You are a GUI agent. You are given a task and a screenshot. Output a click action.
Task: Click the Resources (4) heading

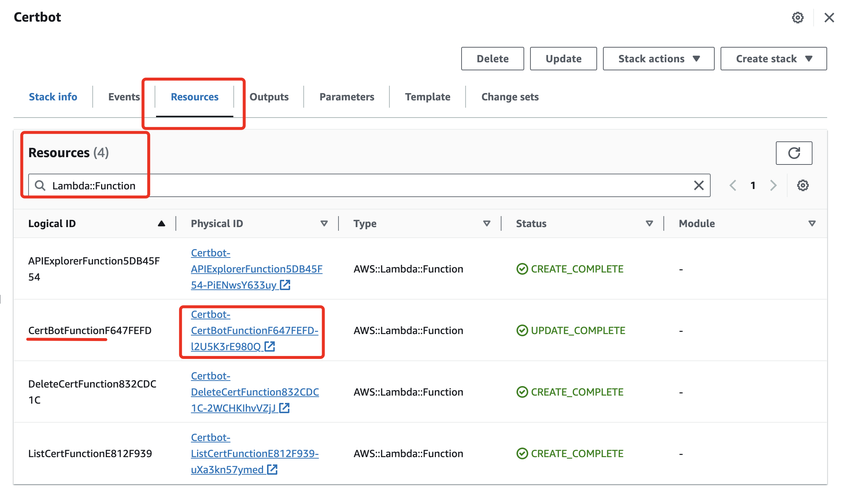pyautogui.click(x=69, y=152)
